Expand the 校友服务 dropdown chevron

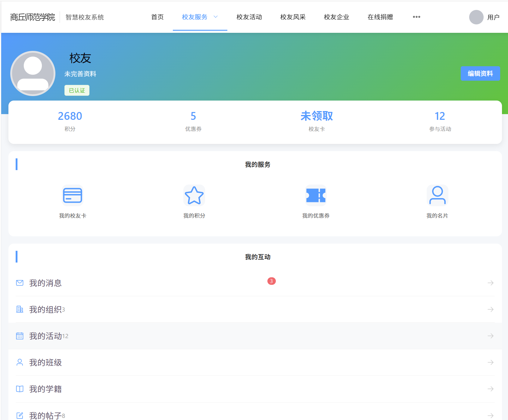pyautogui.click(x=216, y=17)
